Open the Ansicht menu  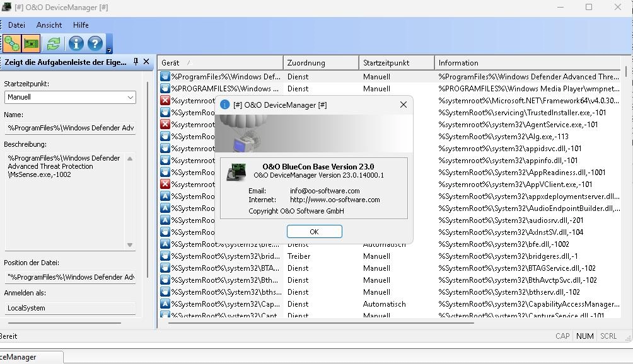click(49, 25)
